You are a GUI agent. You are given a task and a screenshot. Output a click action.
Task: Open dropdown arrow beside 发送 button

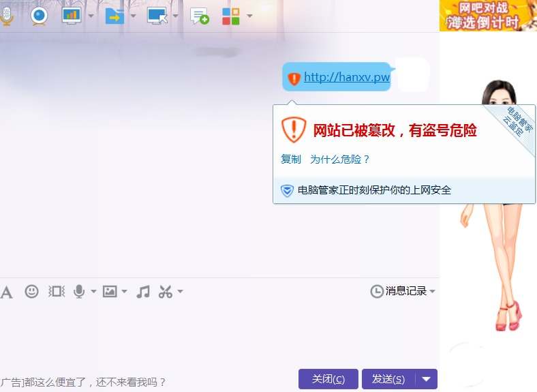tap(427, 379)
